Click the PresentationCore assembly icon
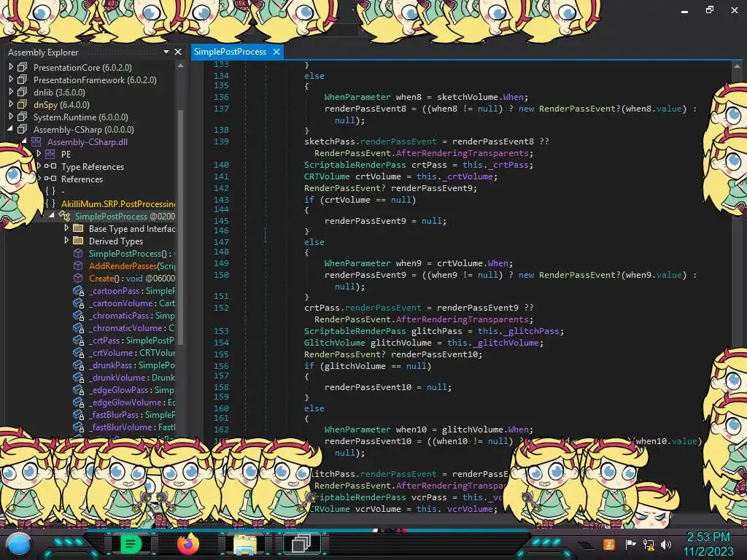Viewport: 747px width, 560px height. [22, 67]
